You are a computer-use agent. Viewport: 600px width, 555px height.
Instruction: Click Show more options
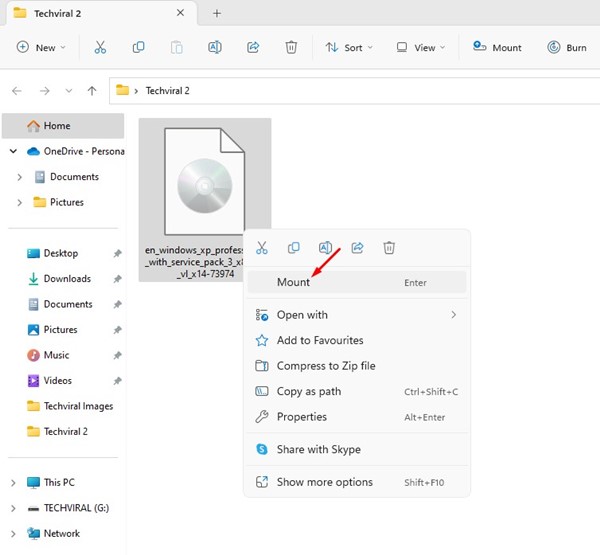357,482
